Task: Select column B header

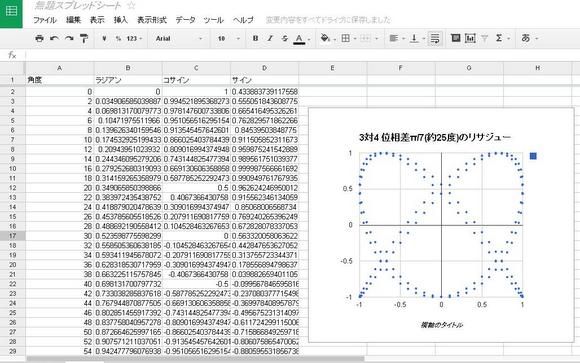Action: coord(128,68)
